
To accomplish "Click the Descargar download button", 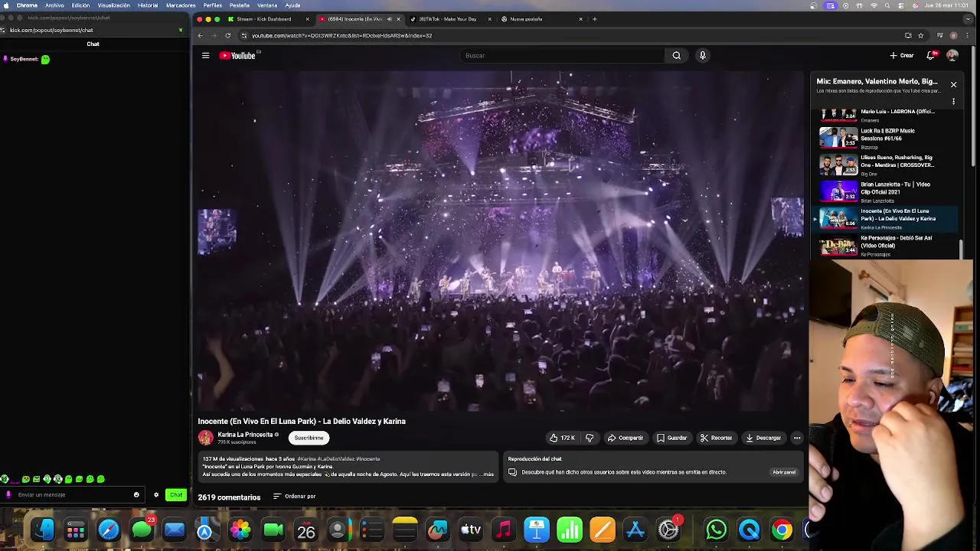I will pyautogui.click(x=763, y=438).
